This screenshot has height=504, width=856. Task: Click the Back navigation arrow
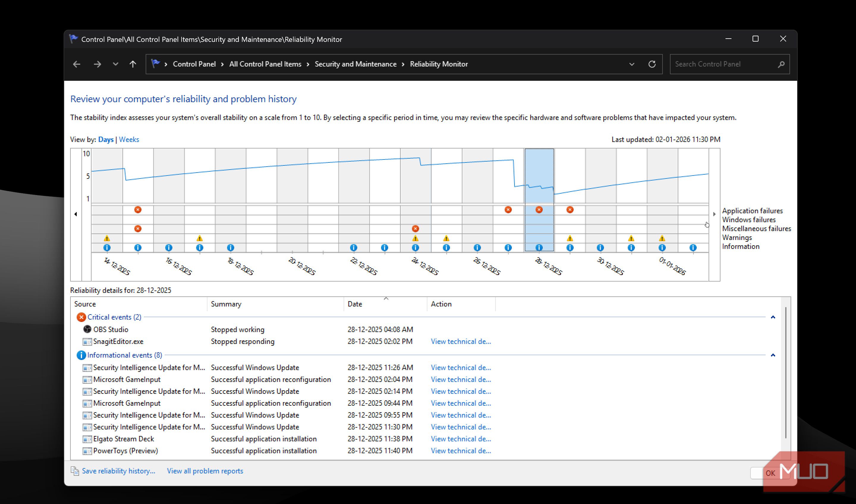[x=77, y=64]
